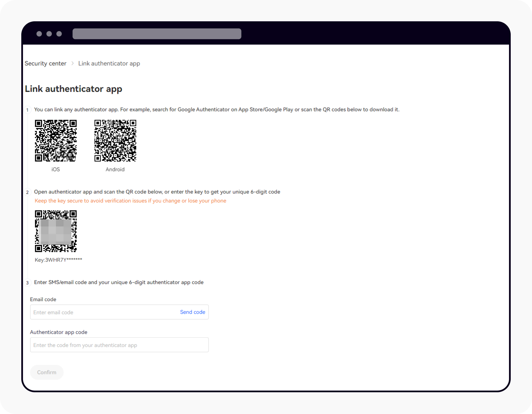
Task: Click the Link authenticator app breadcrumb
Action: (109, 64)
